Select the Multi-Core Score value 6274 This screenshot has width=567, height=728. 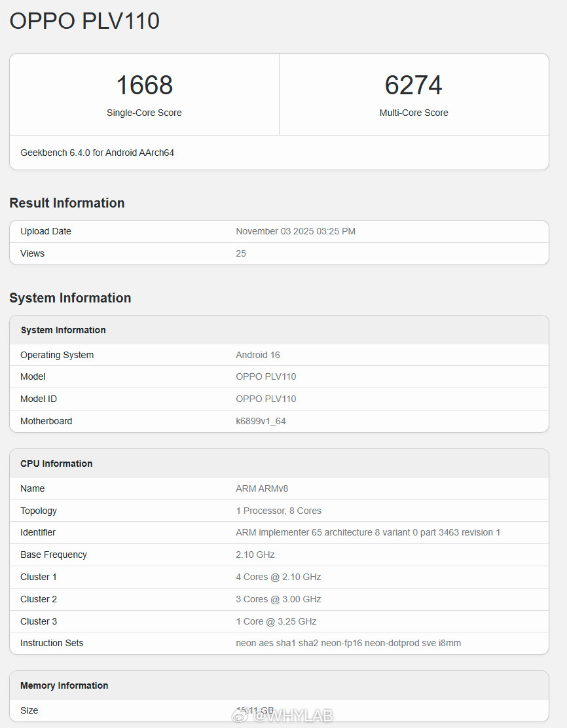tap(414, 85)
